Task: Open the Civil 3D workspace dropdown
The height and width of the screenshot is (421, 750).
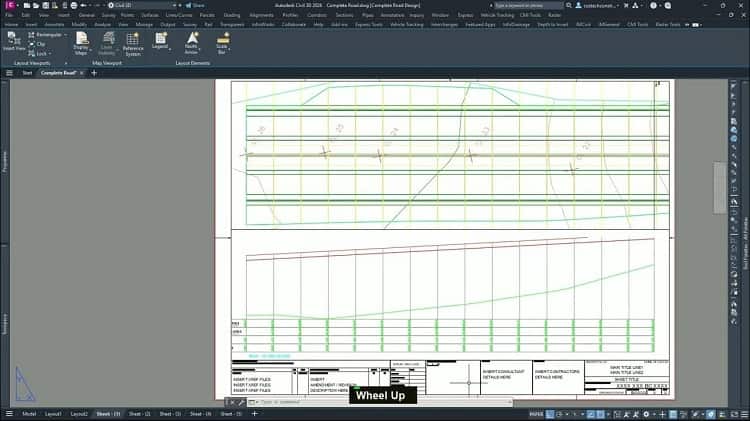Action: [x=132, y=5]
